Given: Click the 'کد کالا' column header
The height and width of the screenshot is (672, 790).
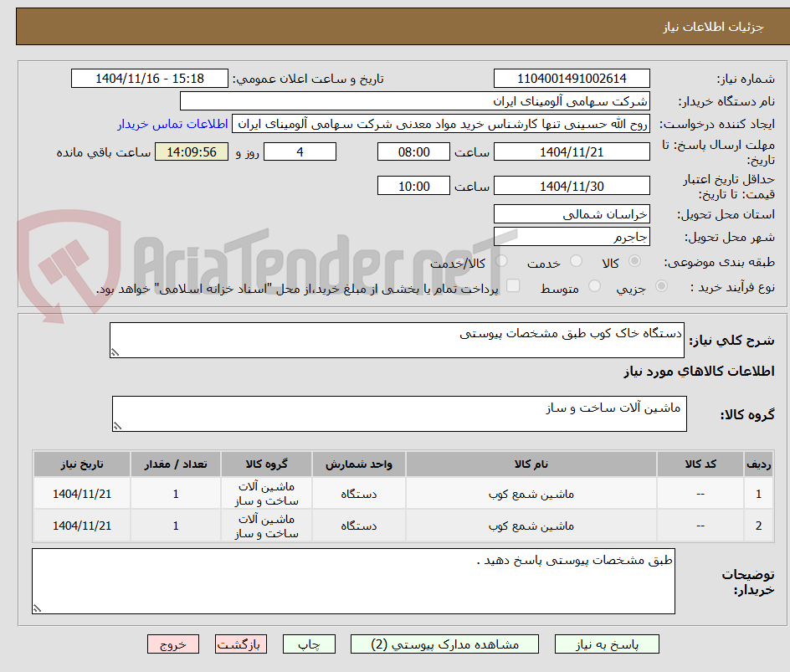Looking at the screenshot, I should [700, 464].
